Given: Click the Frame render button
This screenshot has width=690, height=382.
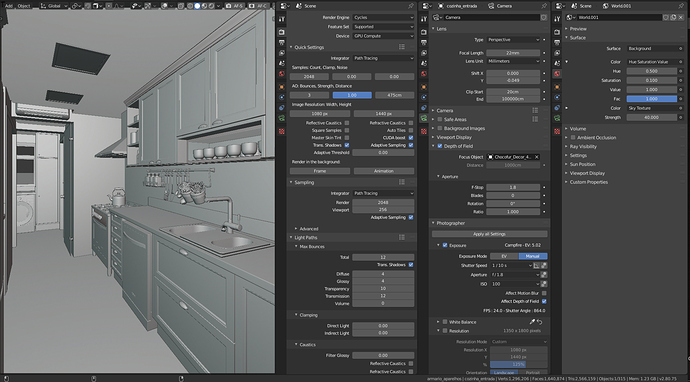Looking at the screenshot, I should [x=320, y=171].
